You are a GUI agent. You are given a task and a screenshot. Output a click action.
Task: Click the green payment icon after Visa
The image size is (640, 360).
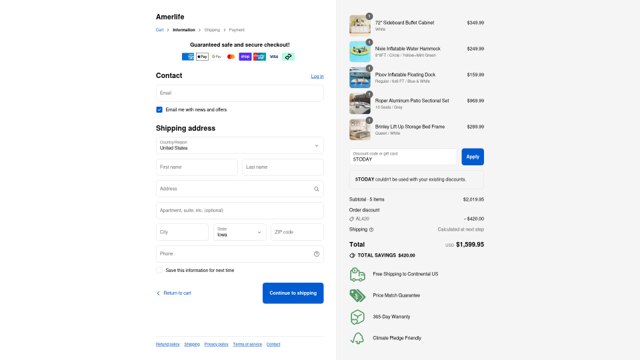pos(288,57)
